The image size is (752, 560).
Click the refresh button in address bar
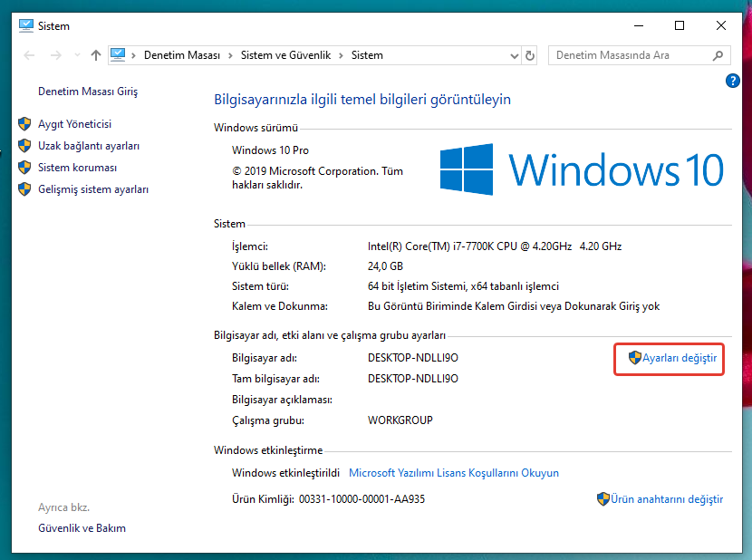pyautogui.click(x=530, y=55)
